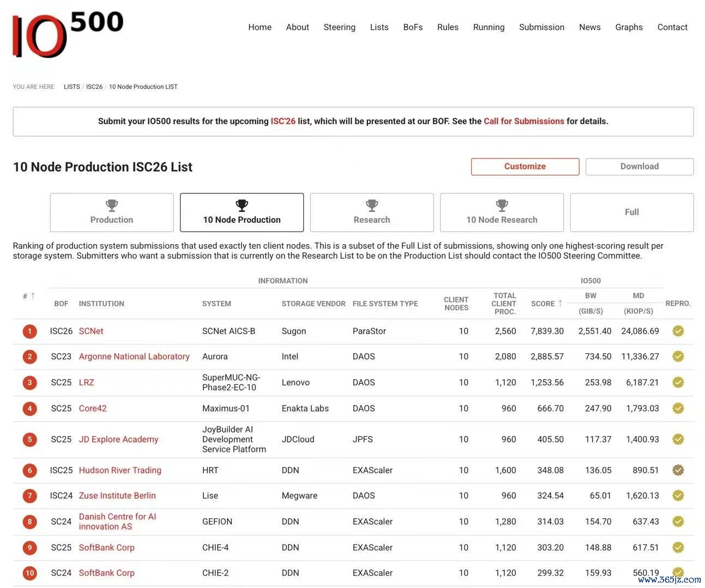
Task: Click the Download button
Action: click(x=640, y=167)
